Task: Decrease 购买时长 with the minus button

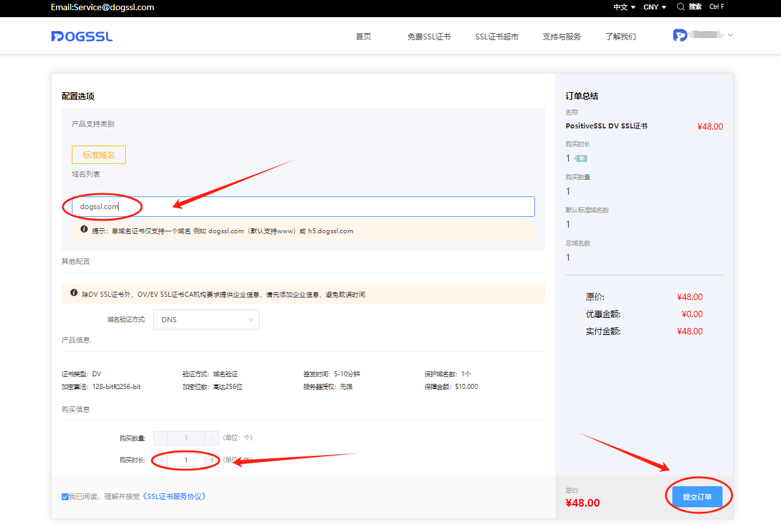Action: tap(161, 460)
